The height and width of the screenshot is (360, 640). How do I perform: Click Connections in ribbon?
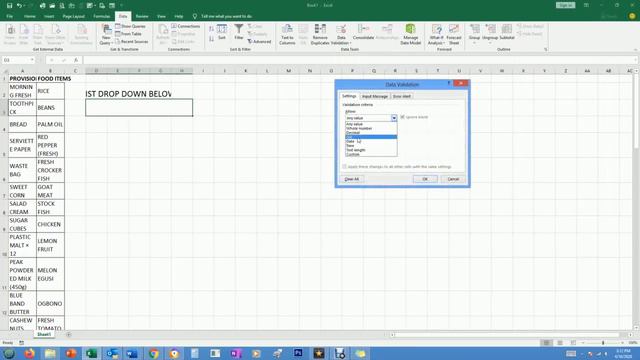point(186,26)
